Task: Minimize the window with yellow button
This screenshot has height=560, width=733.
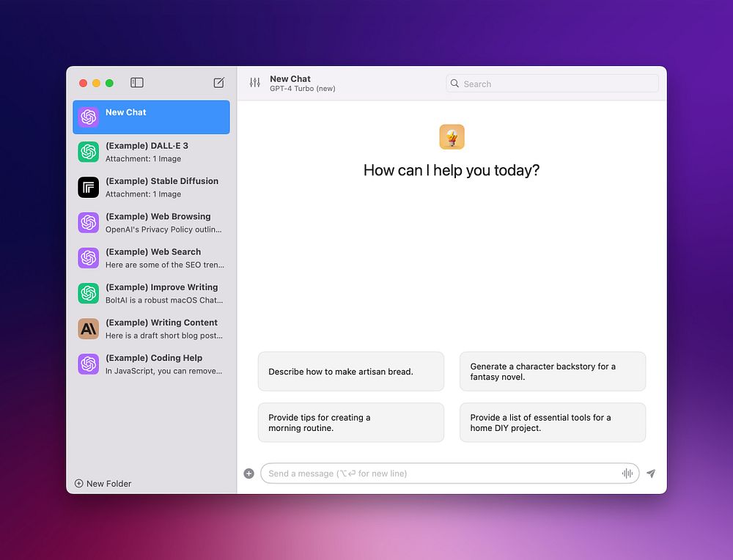Action: pyautogui.click(x=96, y=84)
